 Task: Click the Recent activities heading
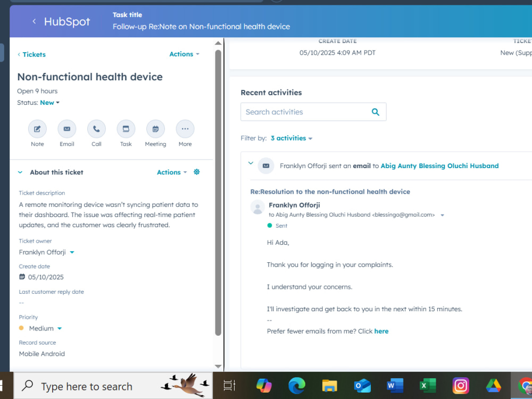[x=271, y=93]
